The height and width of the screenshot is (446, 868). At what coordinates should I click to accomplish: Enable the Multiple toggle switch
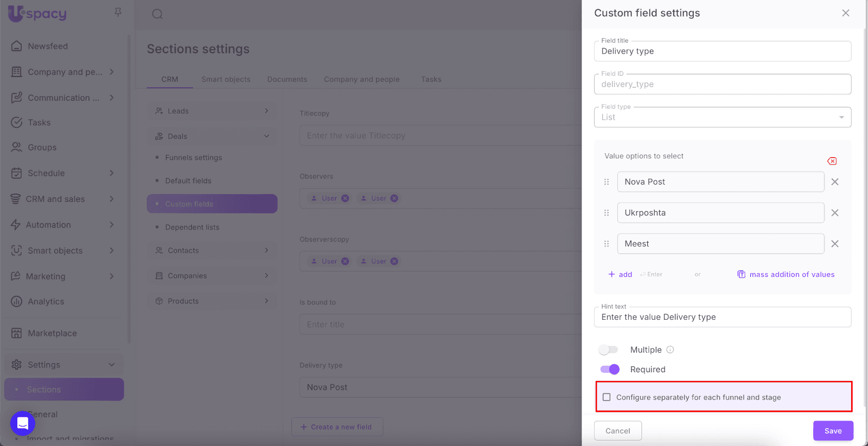(609, 350)
